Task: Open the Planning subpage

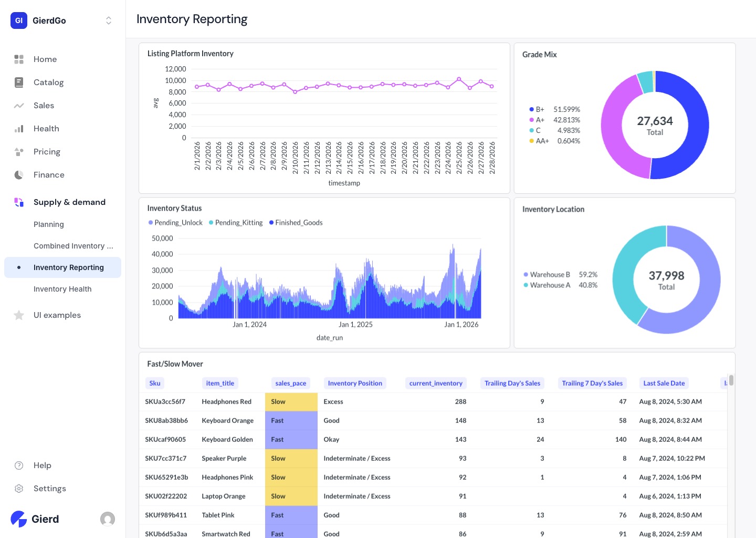Action: click(x=49, y=224)
